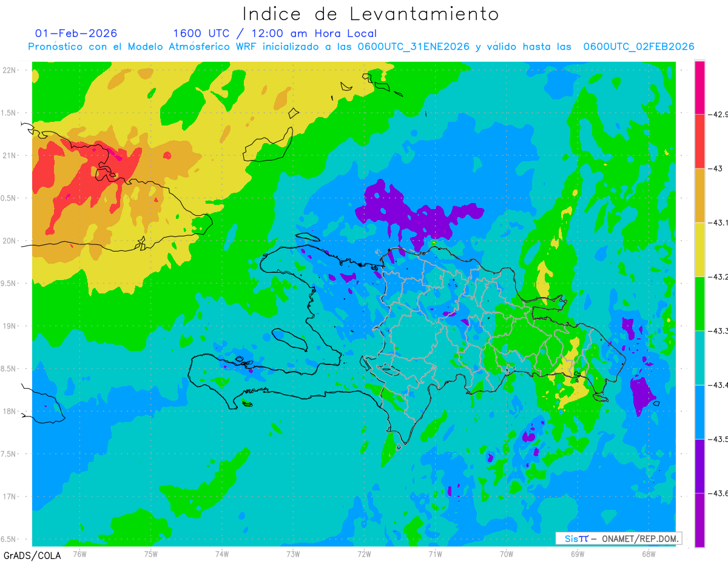Image resolution: width=728 pixels, height=562 pixels.
Task: Select the "0600UTC_02FEB2026" valid-until timestamp
Action: pos(639,47)
